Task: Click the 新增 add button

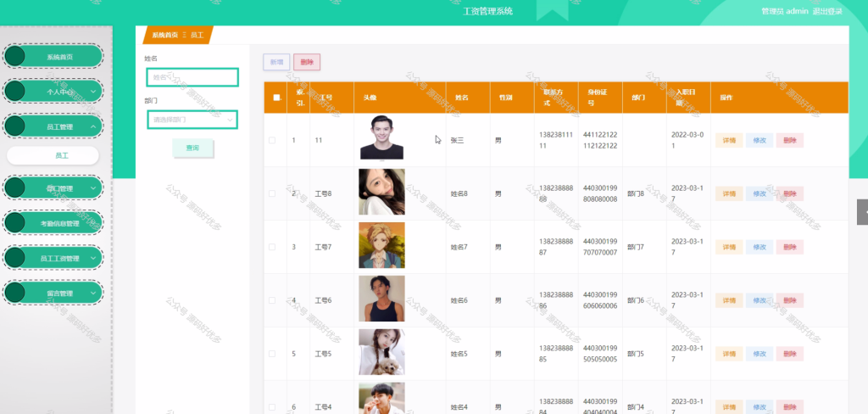Action: 276,62
